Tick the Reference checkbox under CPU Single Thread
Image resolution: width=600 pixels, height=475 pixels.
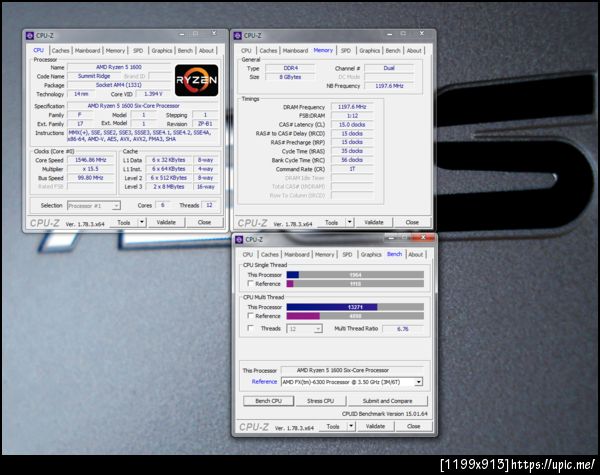point(251,284)
